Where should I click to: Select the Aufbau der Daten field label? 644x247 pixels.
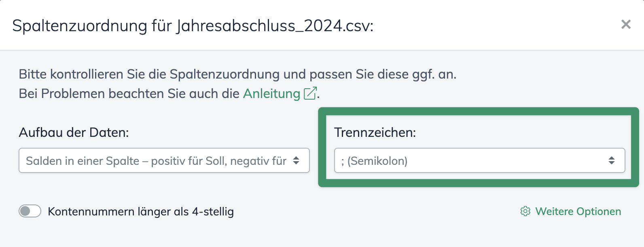point(74,132)
